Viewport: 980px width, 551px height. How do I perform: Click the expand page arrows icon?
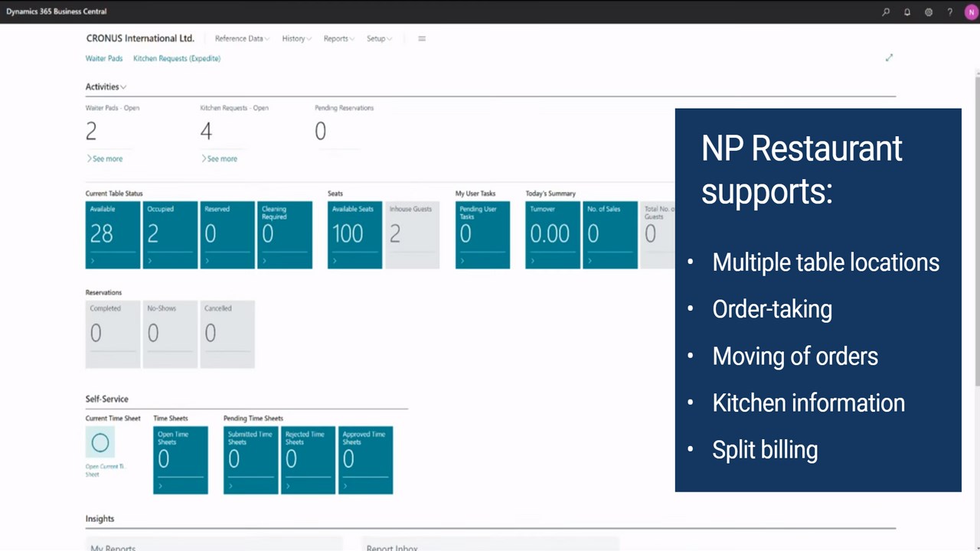click(889, 57)
